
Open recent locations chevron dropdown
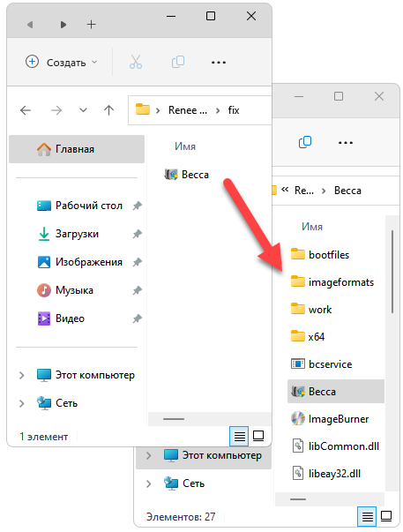click(x=83, y=110)
